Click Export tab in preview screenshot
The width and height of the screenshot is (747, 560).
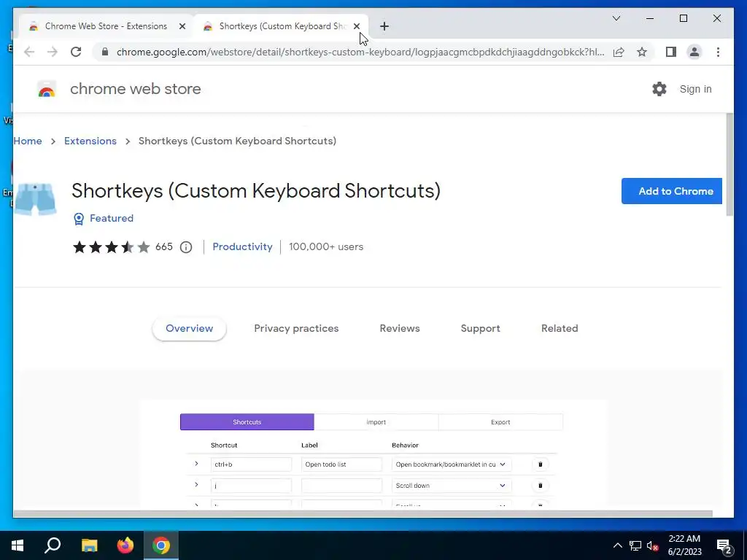[500, 422]
